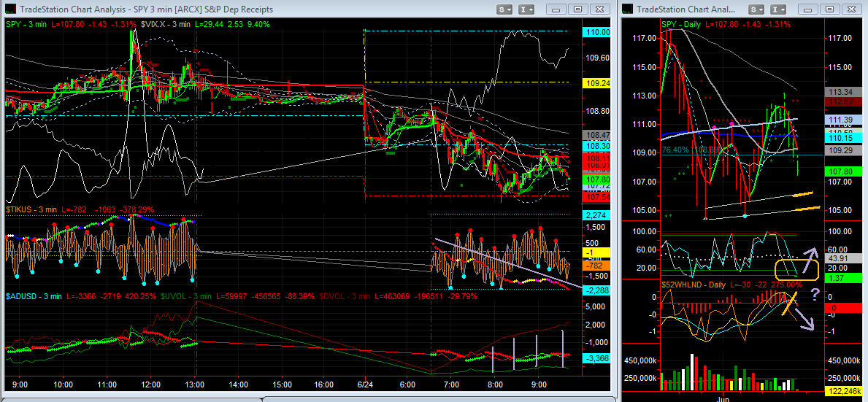
Task: Restore the SPY Daily chart window
Action: click(829, 9)
